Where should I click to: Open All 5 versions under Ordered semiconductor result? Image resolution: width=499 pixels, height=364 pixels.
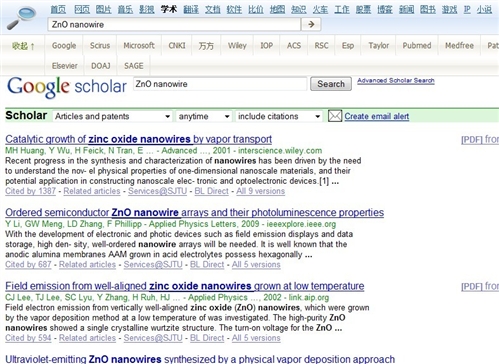point(256,264)
